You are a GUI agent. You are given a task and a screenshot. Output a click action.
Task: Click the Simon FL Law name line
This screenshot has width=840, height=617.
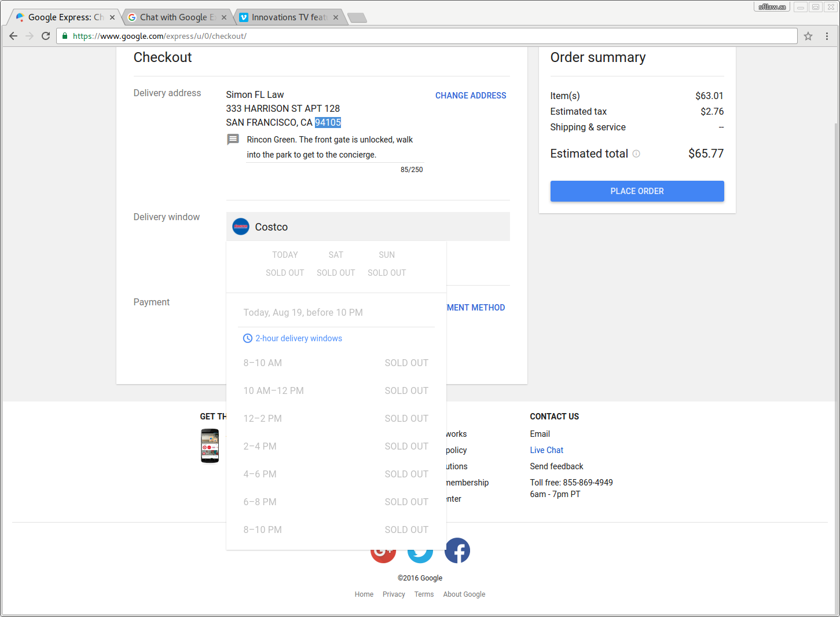point(255,94)
